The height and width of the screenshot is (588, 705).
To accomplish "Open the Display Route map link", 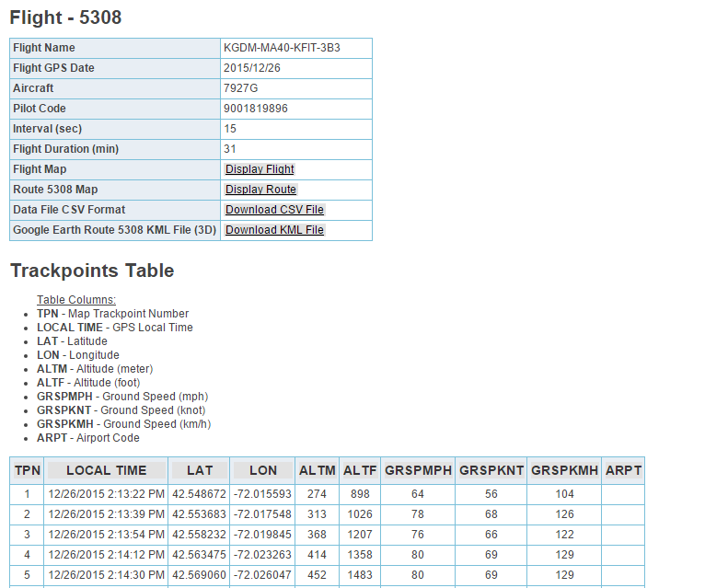I will point(260,190).
